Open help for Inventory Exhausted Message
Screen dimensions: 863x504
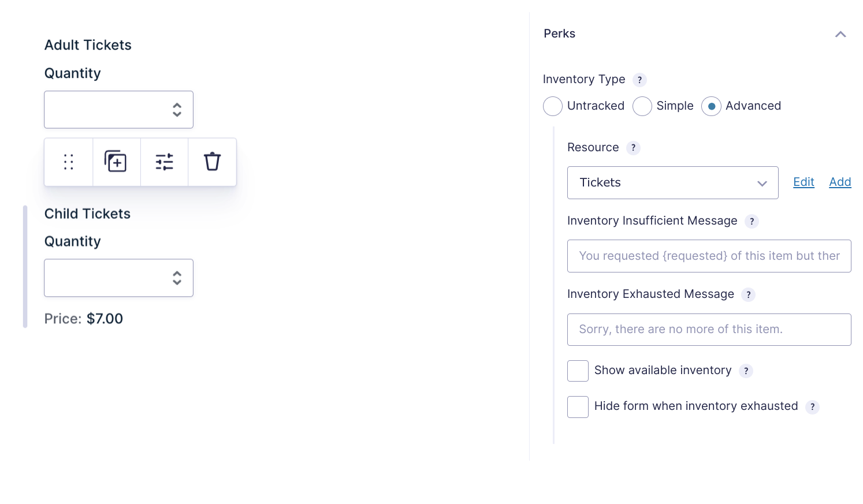pos(748,294)
